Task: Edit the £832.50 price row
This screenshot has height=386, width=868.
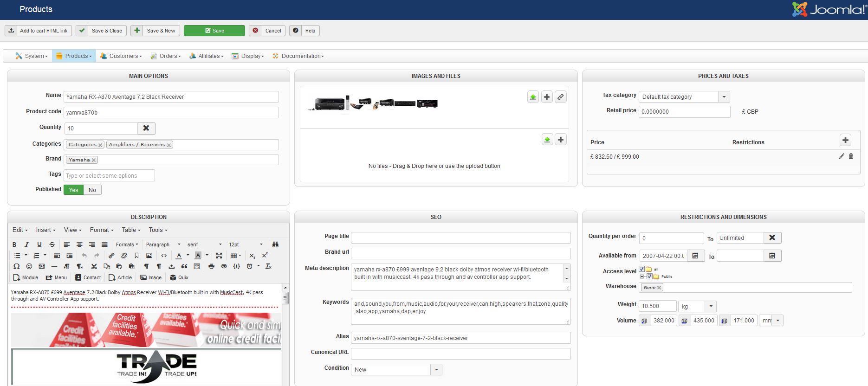Action: point(842,156)
